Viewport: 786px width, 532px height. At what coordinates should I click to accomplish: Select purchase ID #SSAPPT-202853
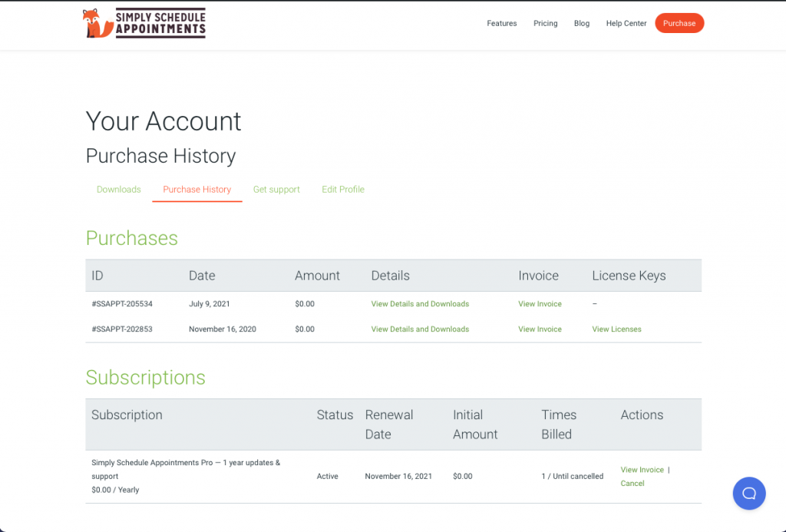coord(122,329)
